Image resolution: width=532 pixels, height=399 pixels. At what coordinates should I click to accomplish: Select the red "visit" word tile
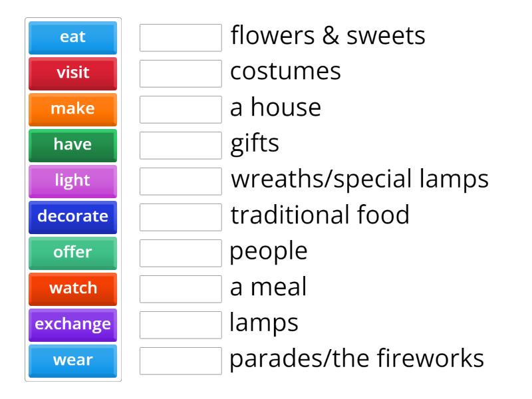click(72, 73)
